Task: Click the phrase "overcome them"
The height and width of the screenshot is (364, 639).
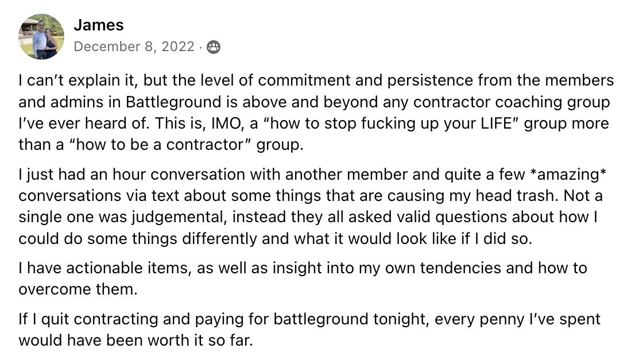Action: (x=78, y=289)
